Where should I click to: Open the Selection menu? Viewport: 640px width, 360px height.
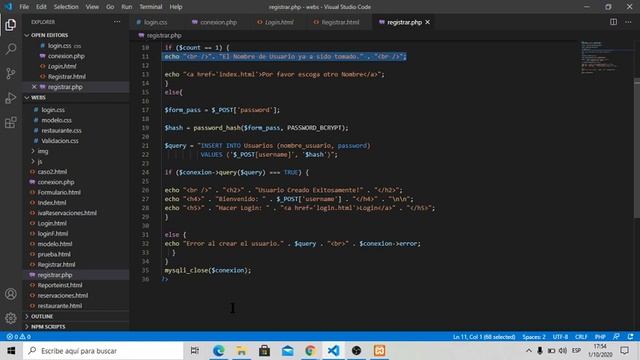pos(66,7)
